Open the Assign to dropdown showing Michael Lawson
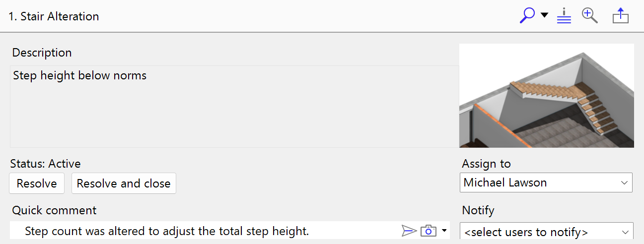This screenshot has width=644, height=244. [546, 183]
